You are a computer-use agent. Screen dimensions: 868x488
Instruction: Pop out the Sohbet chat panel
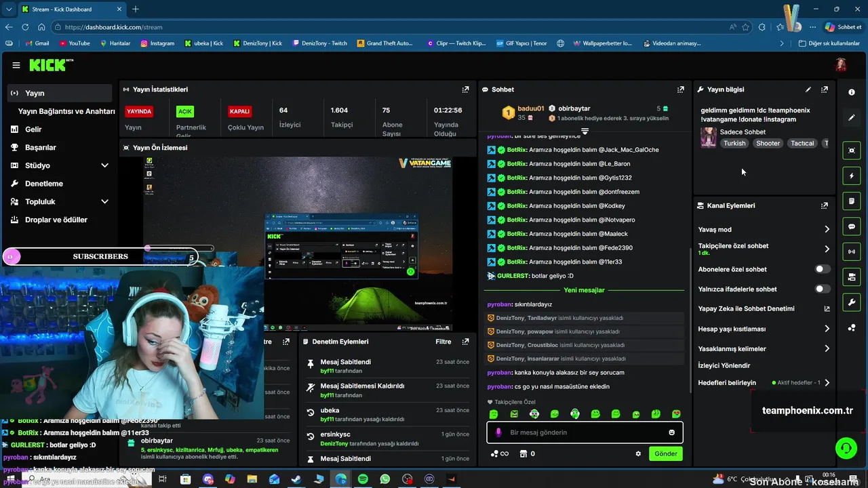click(x=680, y=89)
